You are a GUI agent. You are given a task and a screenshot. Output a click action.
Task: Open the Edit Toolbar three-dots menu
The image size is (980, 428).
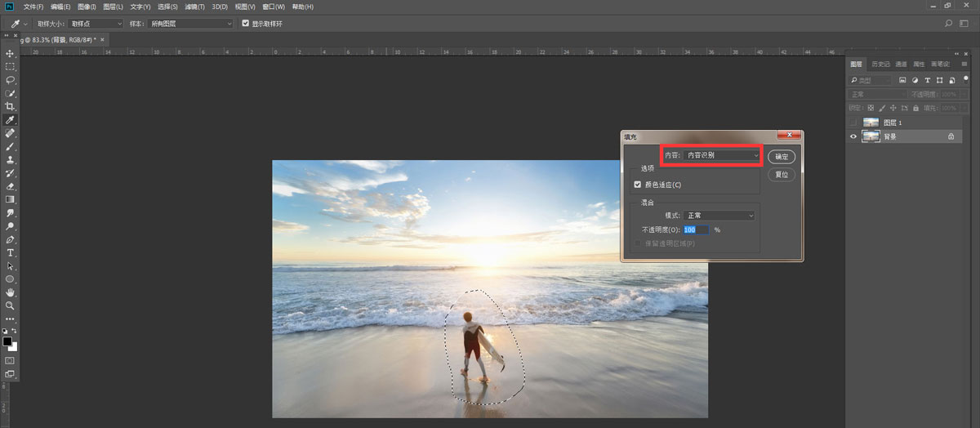tap(10, 319)
